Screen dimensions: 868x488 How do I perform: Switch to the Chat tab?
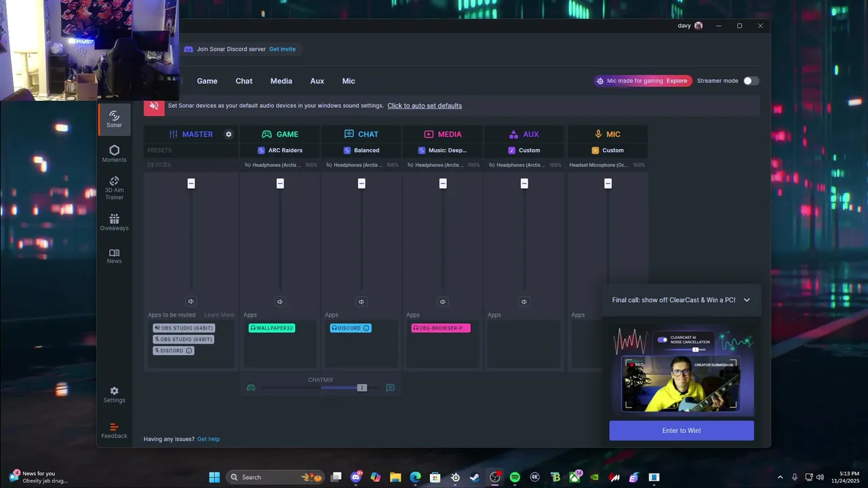click(244, 81)
